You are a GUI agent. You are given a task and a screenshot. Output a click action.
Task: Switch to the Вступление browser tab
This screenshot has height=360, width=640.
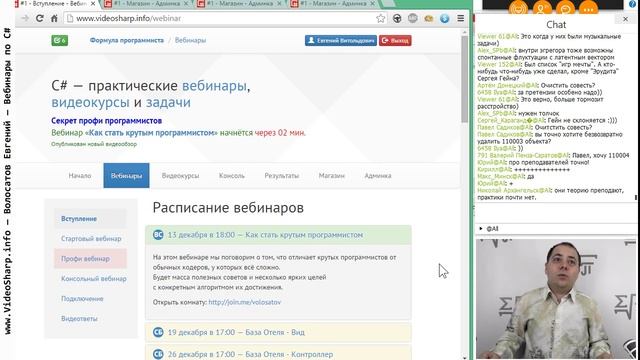55,4
